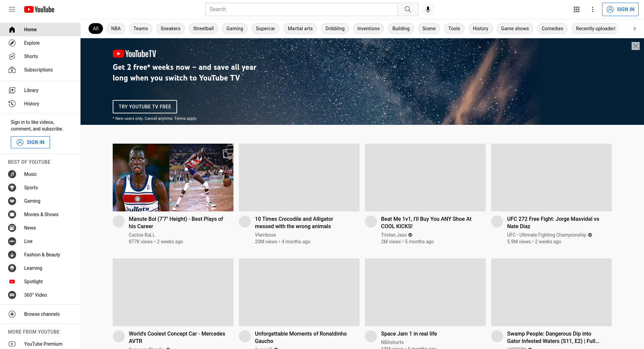
Task: Open Swamp People Dangerous Dip video
Action: pyautogui.click(x=553, y=337)
